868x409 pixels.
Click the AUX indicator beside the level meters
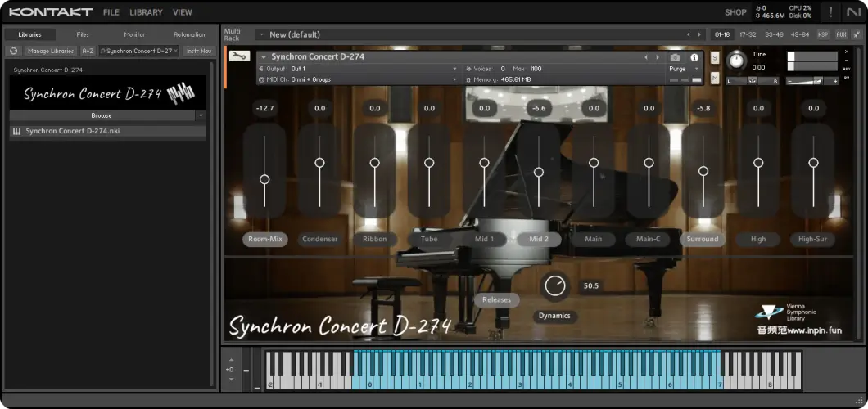click(847, 69)
